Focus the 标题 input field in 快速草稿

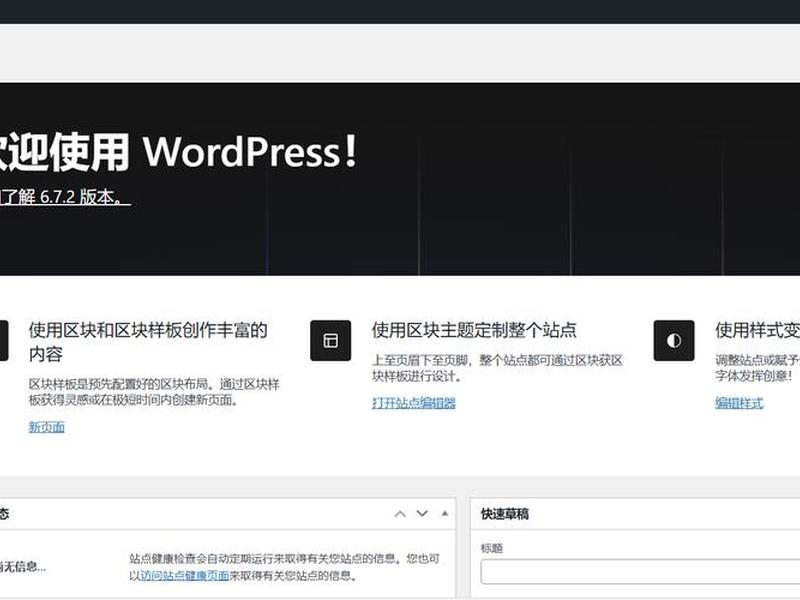(x=640, y=571)
